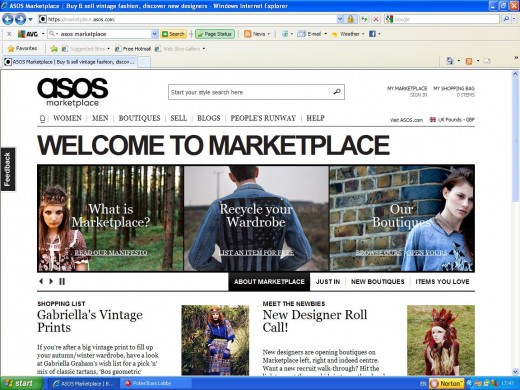Click the Feedback side button
Viewport: 520px width, 390px height.
tap(8, 169)
